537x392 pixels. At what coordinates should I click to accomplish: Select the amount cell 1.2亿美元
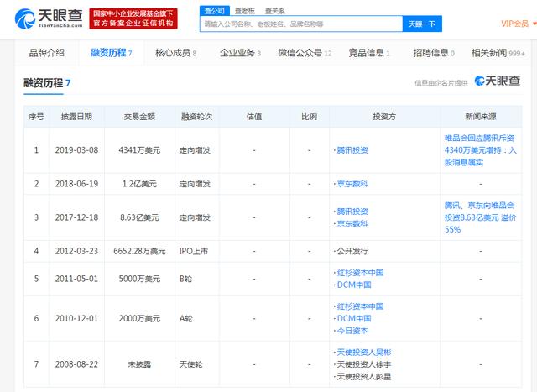(139, 184)
